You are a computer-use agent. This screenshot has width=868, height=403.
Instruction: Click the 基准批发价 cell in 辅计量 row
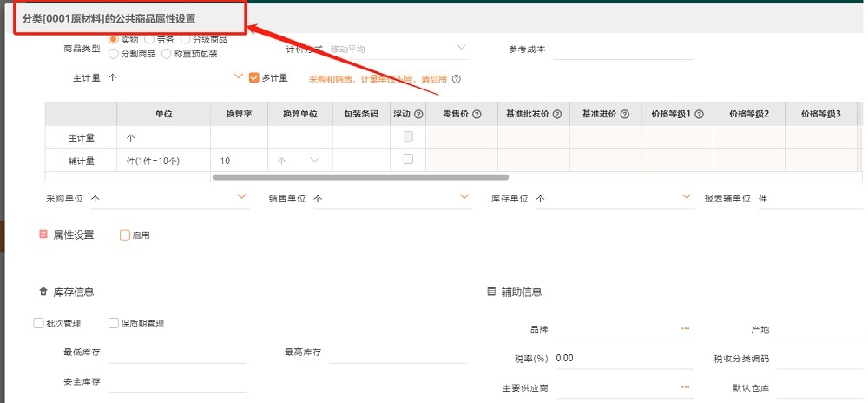point(534,161)
